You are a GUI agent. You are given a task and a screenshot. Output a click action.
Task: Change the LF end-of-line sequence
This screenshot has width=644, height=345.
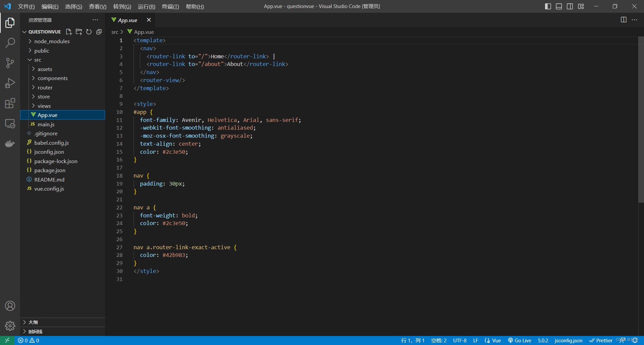[x=476, y=340]
